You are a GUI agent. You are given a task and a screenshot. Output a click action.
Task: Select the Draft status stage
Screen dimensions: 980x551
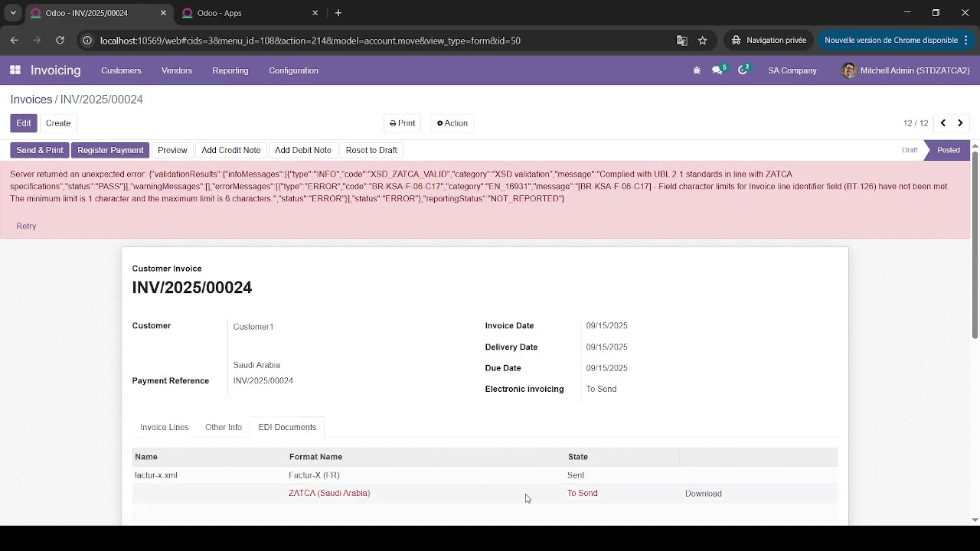[910, 150]
